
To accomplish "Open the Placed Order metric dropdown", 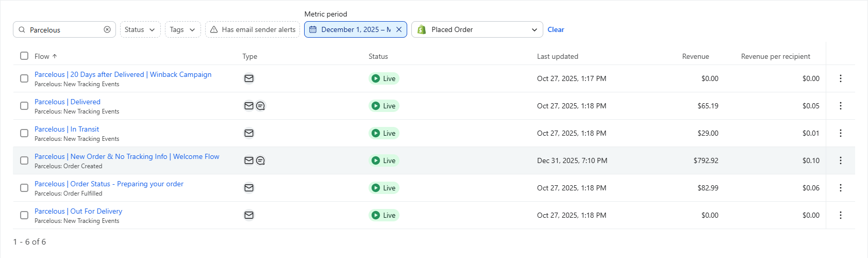I will [477, 29].
